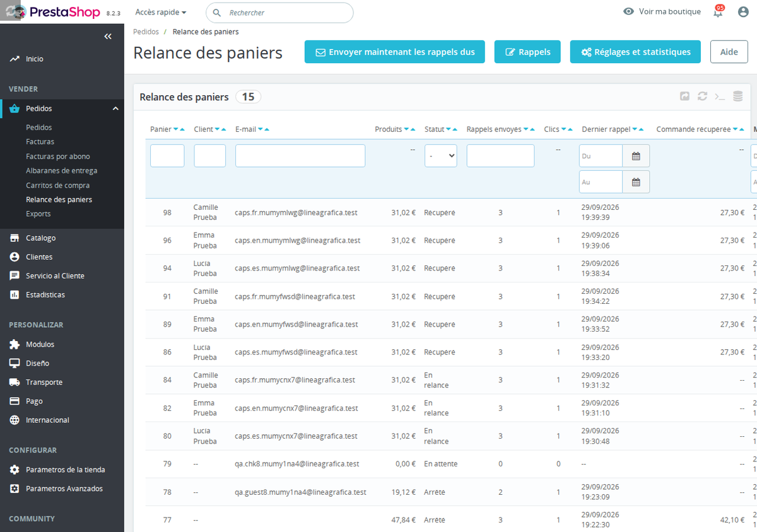The width and height of the screenshot is (757, 532).
Task: Sort E-mail column ascending arrow
Action: coord(267,130)
